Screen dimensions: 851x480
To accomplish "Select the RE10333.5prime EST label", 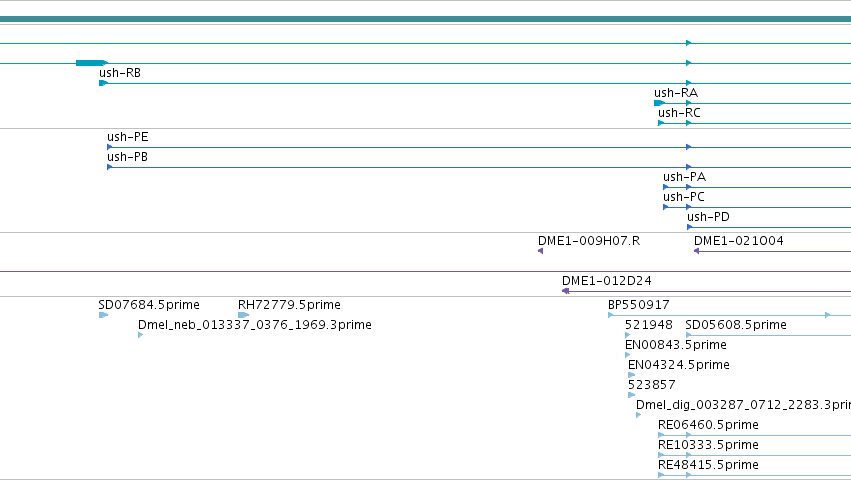I will click(708, 445).
